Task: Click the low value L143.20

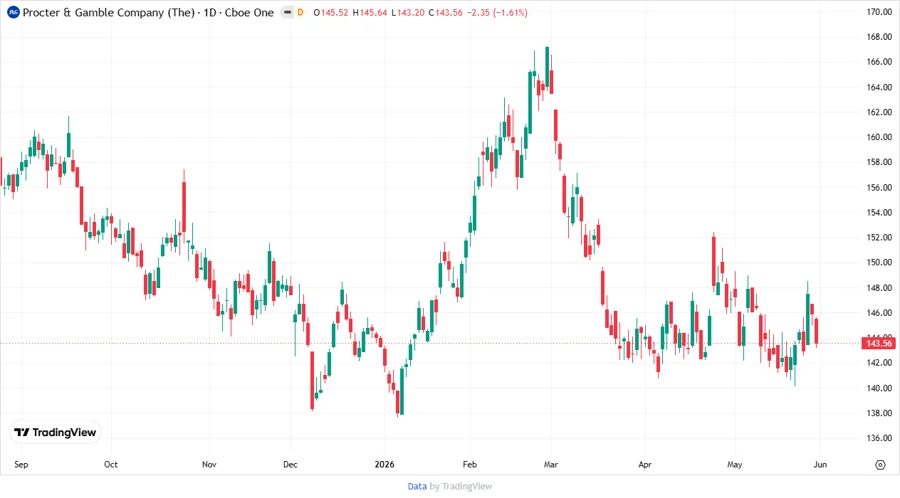Action: 408,12
